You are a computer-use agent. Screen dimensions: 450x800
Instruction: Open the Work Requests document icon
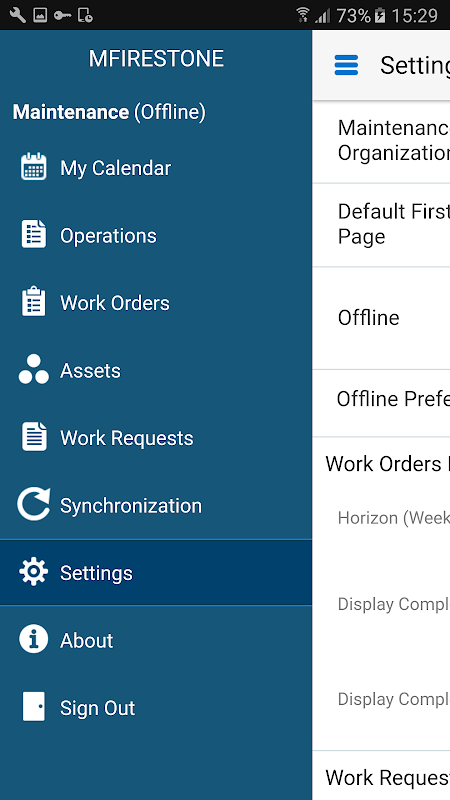[x=34, y=437]
